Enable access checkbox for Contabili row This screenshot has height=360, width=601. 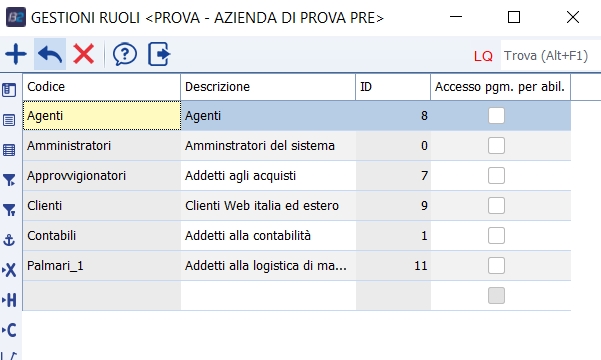click(x=496, y=235)
